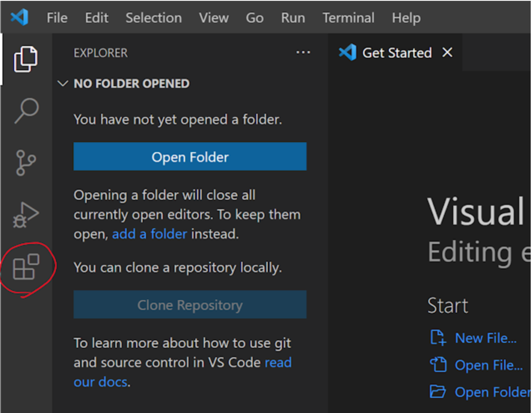The height and width of the screenshot is (413, 532).
Task: Click the Open Folder icon under Start
Action: 438,392
